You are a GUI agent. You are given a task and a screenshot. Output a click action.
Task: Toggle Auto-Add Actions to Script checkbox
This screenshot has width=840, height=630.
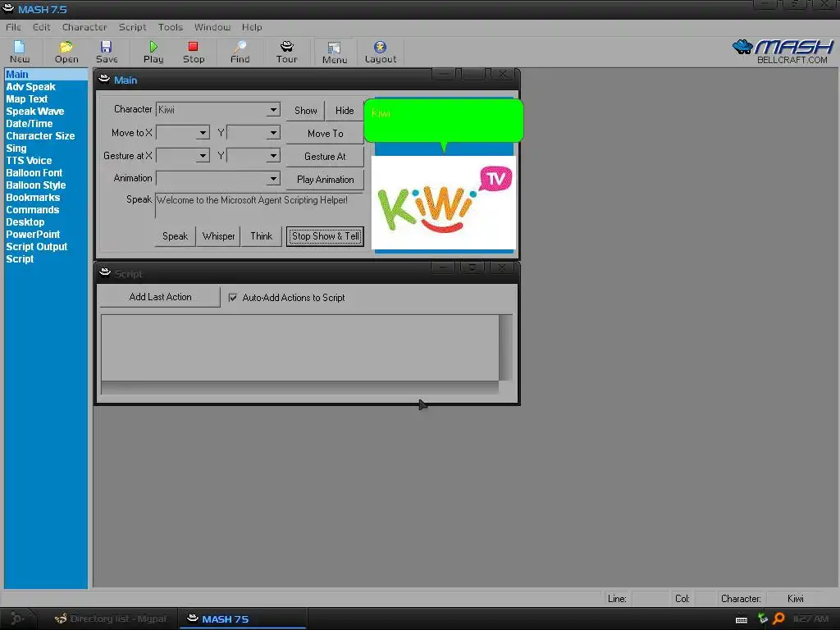pyautogui.click(x=232, y=297)
